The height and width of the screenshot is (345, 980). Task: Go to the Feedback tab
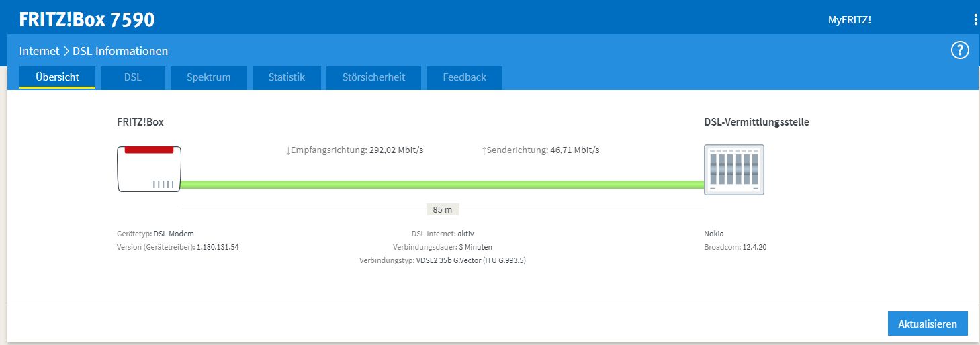click(x=464, y=77)
